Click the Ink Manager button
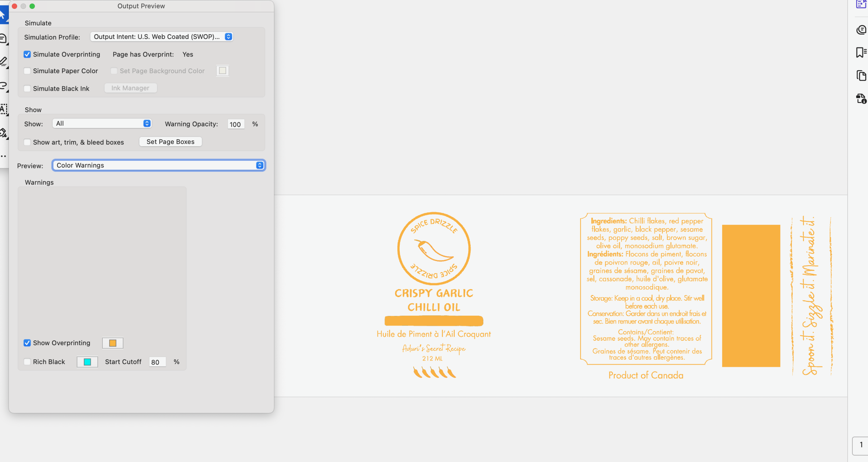The height and width of the screenshot is (462, 868). pos(130,88)
